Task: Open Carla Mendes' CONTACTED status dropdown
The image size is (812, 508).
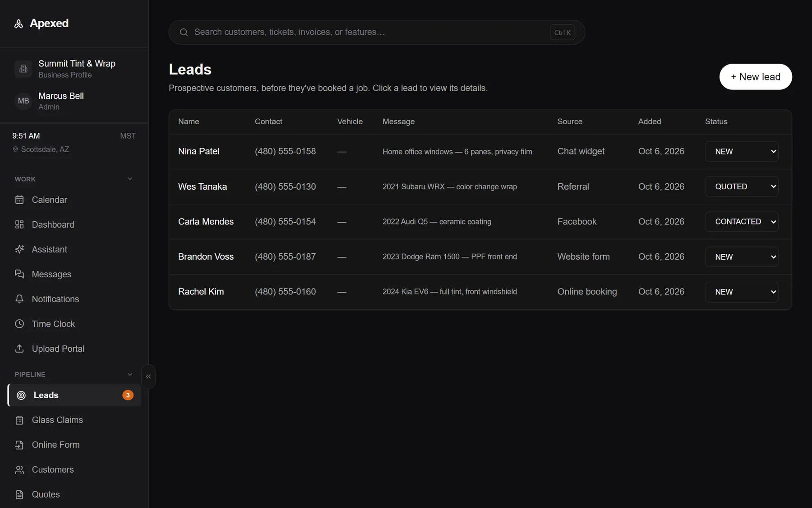Action: [x=742, y=222]
